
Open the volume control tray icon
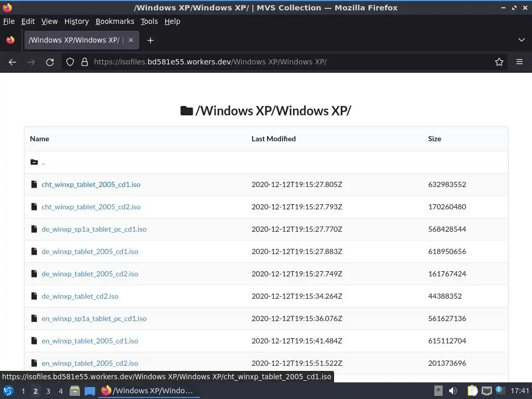(453, 391)
